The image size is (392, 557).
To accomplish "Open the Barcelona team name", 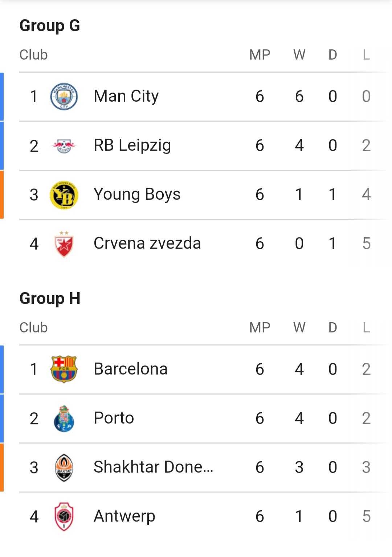I will click(x=130, y=369).
